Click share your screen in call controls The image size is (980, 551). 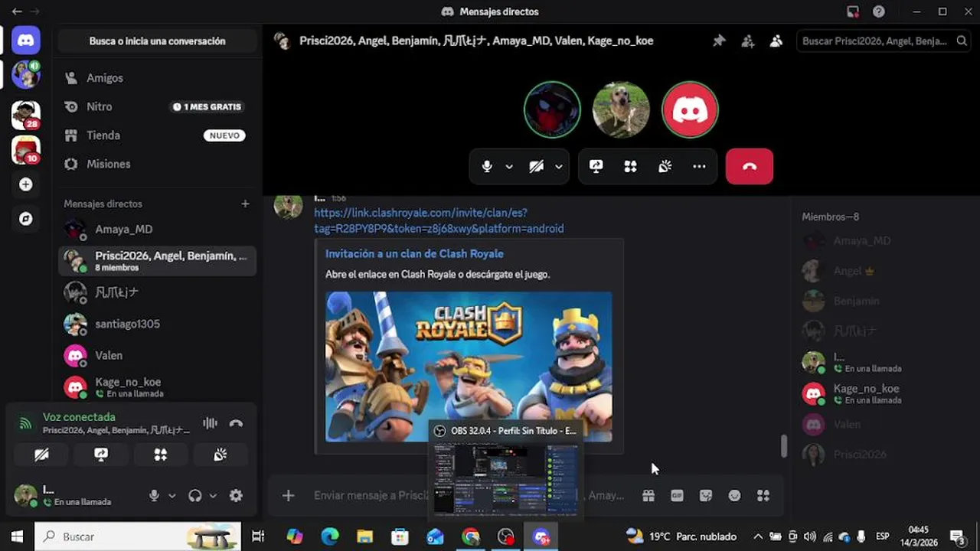coord(596,166)
